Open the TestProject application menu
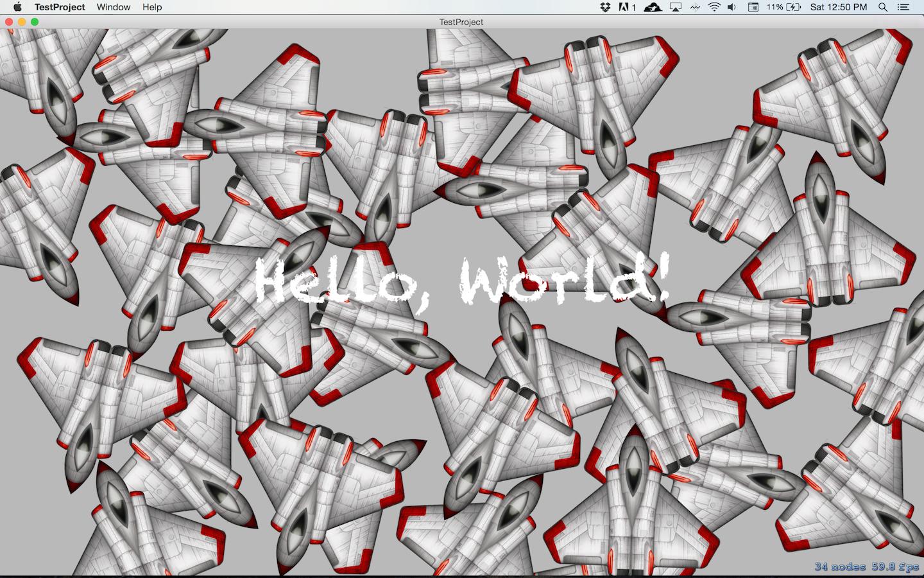Viewport: 924px width, 578px height. pos(60,7)
